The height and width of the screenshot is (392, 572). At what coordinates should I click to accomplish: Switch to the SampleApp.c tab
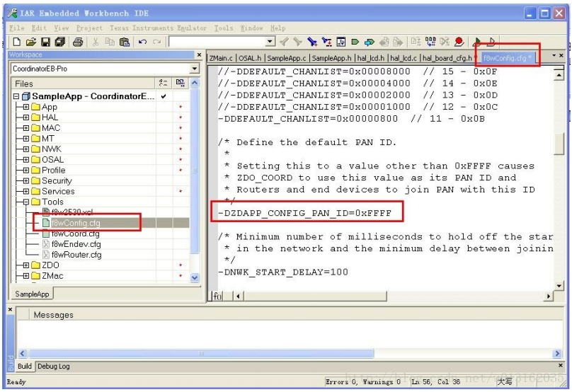(x=287, y=58)
